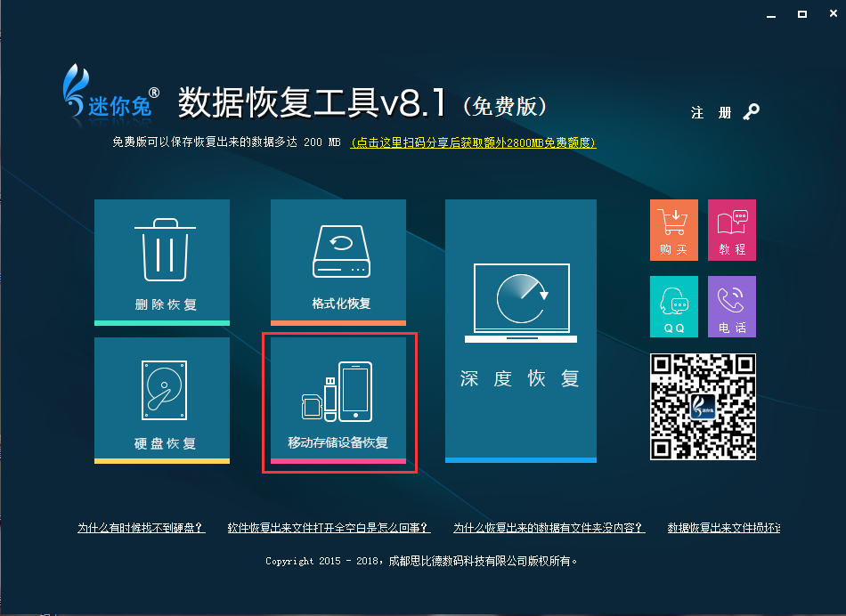Click the key icon next to 注册
846x616 pixels.
coord(751,112)
